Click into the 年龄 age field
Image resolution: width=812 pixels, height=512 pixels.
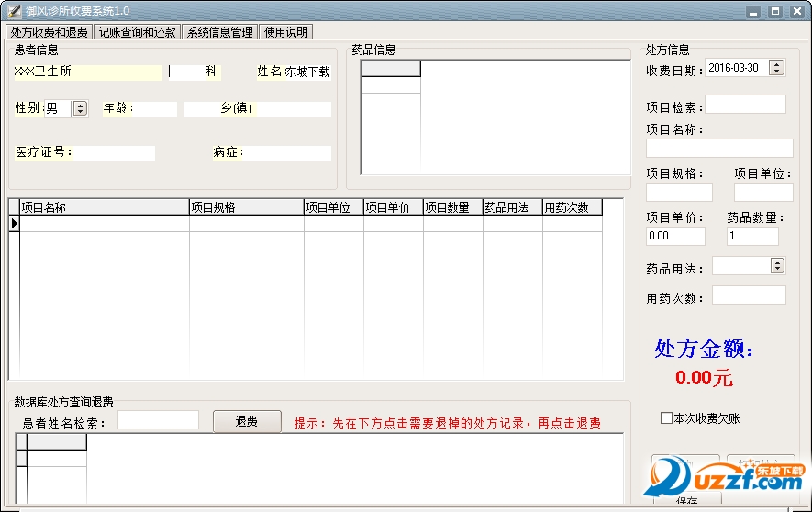[155, 109]
